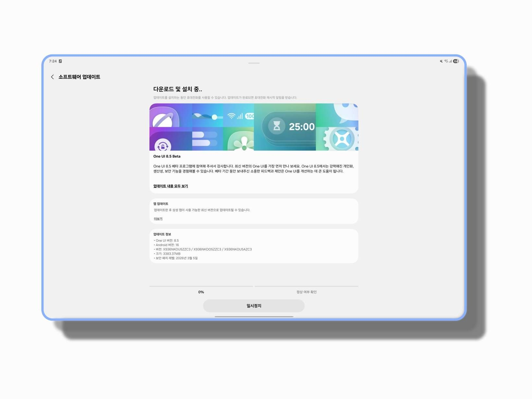Open the 업데이트 내용 모두 보기 link
The height and width of the screenshot is (399, 532).
pos(171,186)
